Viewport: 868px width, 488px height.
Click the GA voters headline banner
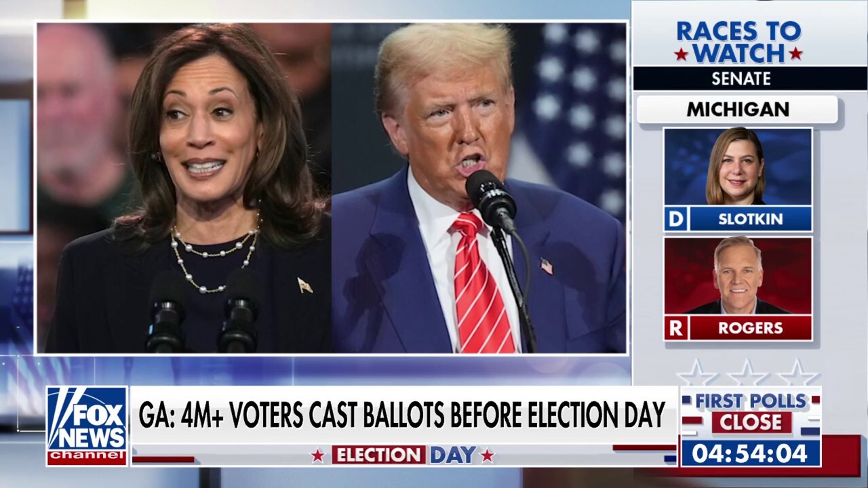[403, 415]
